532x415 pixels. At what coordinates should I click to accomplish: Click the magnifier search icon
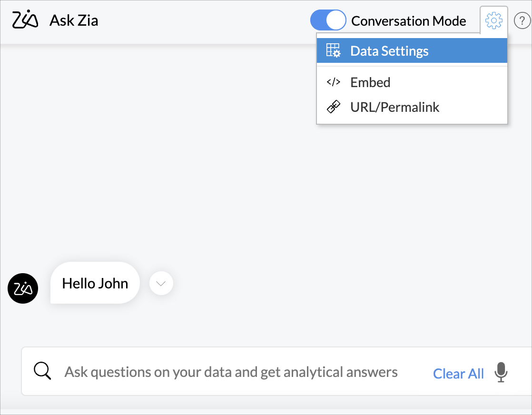pyautogui.click(x=42, y=371)
